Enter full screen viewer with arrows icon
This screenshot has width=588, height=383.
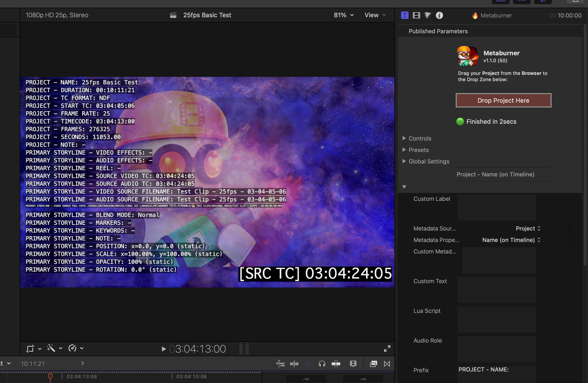[x=387, y=349]
